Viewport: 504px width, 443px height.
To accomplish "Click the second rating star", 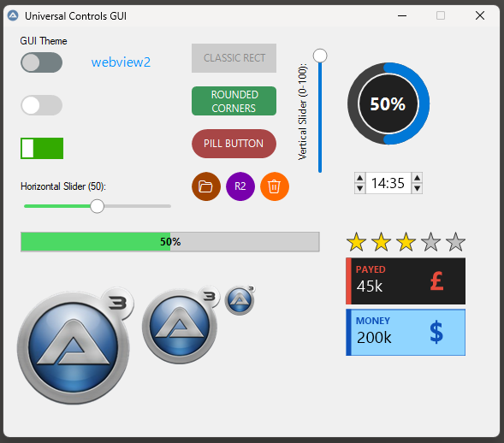I will coord(382,241).
